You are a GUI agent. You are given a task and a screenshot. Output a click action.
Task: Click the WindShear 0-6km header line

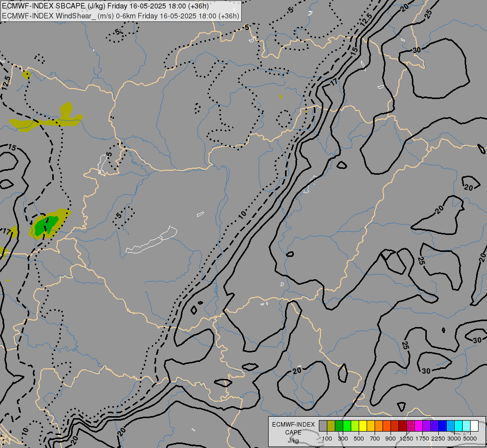point(120,16)
